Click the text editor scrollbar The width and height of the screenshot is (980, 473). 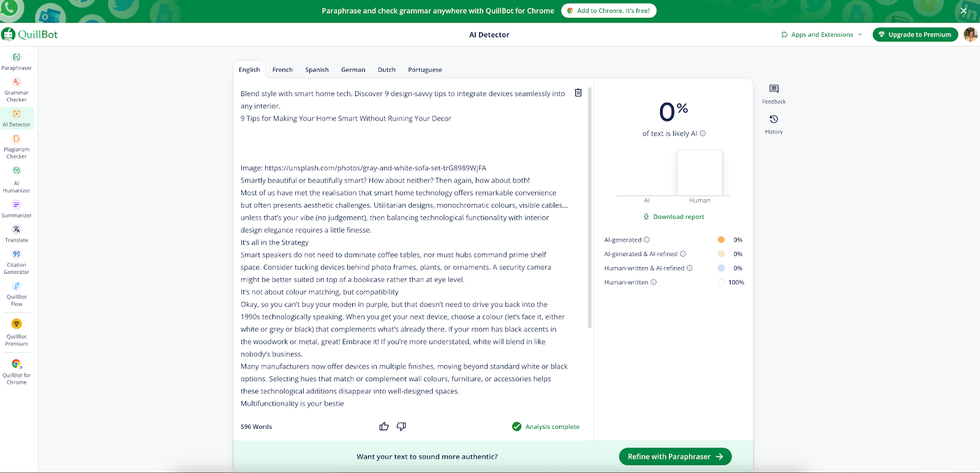pyautogui.click(x=590, y=207)
